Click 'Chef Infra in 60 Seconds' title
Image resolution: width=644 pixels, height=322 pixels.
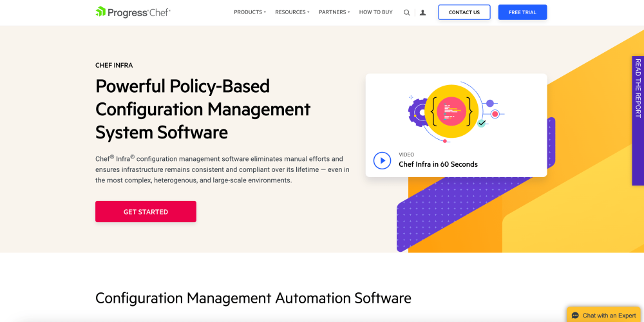[x=438, y=164]
